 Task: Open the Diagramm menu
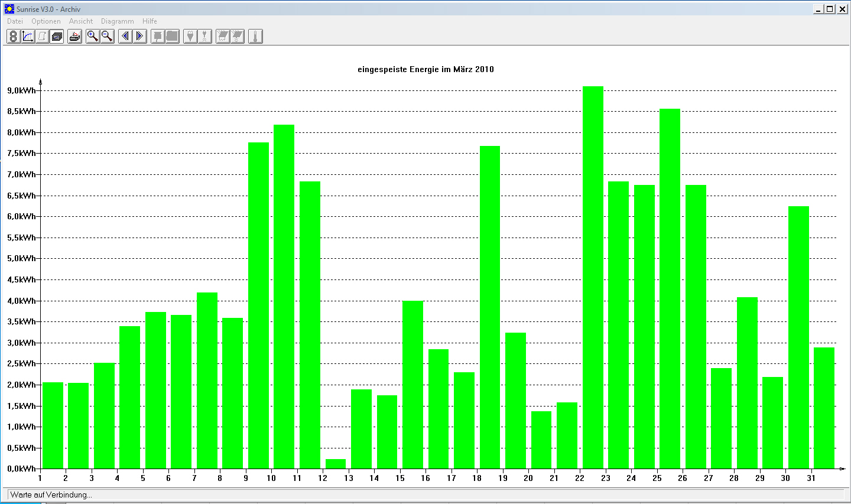pyautogui.click(x=118, y=21)
